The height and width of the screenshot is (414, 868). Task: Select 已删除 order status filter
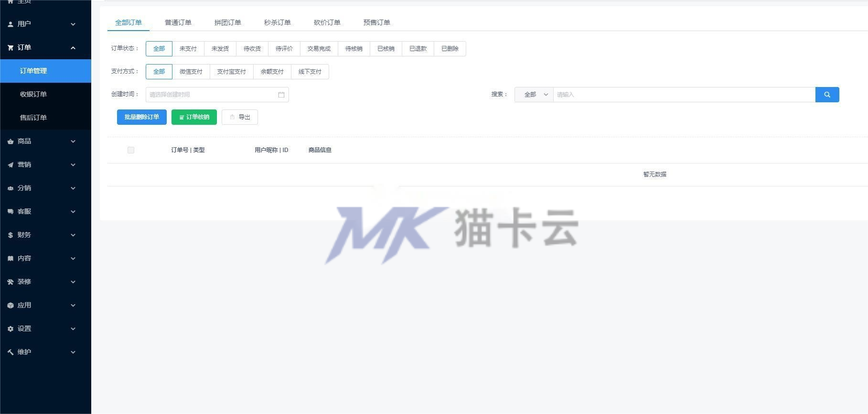click(450, 49)
